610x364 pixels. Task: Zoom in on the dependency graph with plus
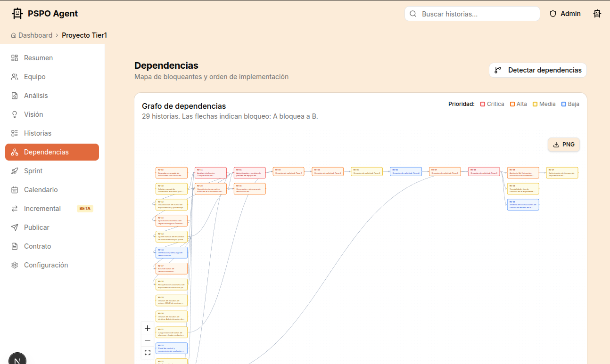click(x=147, y=328)
